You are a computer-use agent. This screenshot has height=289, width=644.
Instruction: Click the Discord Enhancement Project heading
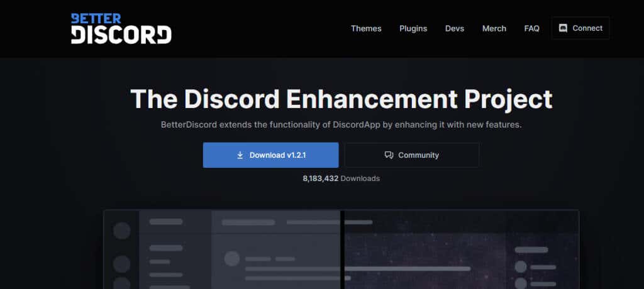coord(341,99)
